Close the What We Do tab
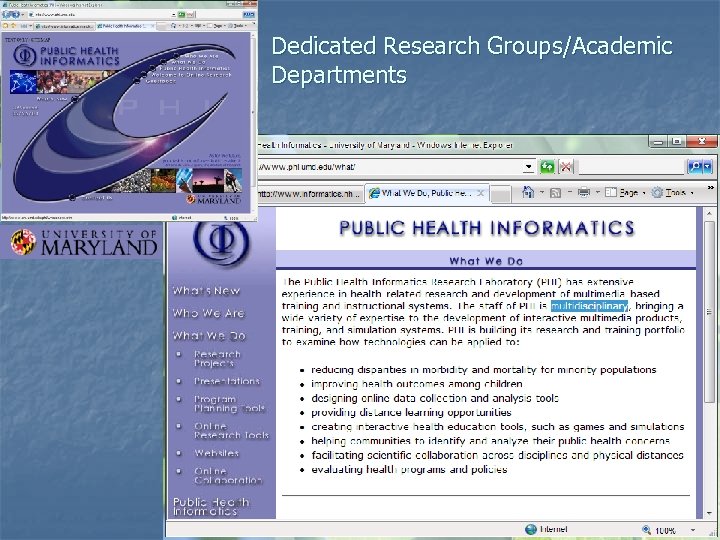The height and width of the screenshot is (540, 720). pos(480,193)
